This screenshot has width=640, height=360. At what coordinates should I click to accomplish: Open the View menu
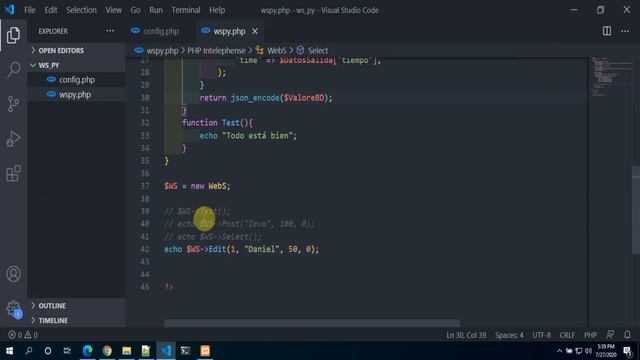[113, 10]
